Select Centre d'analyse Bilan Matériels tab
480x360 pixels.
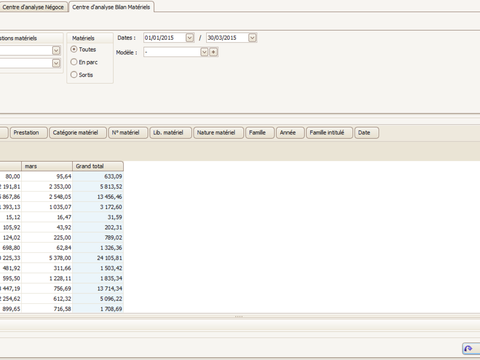(111, 7)
